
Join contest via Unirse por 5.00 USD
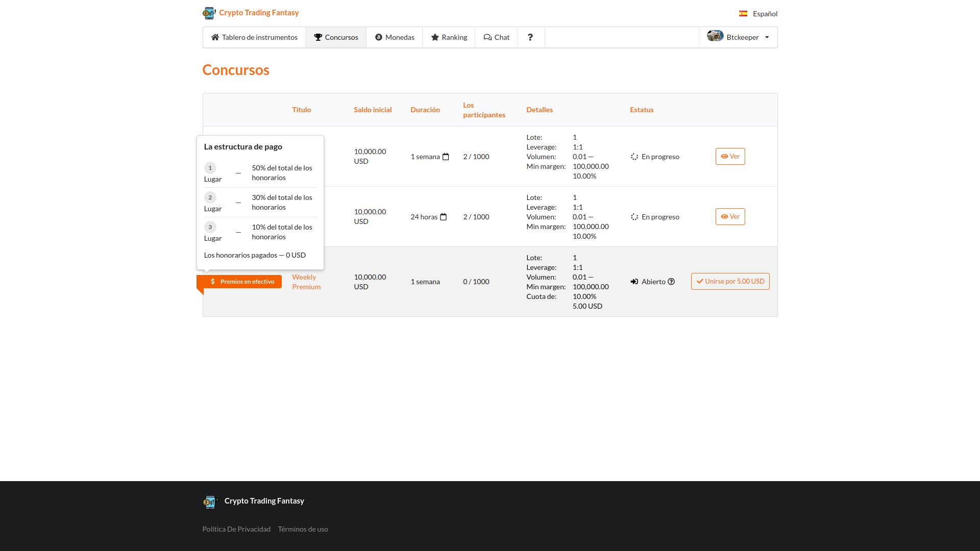point(730,282)
